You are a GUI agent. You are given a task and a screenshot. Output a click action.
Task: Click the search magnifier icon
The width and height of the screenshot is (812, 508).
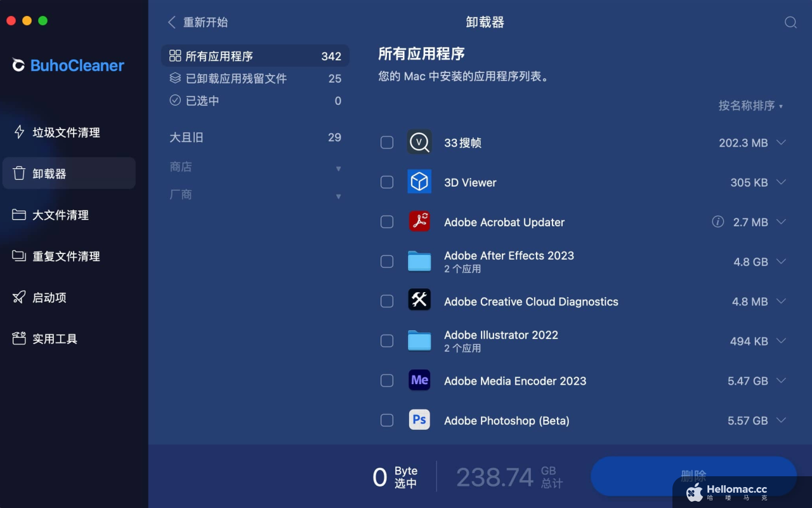tap(790, 22)
